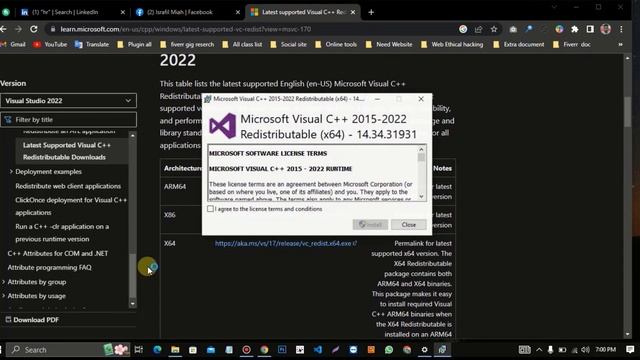Expand Attributes by usage node
The width and height of the screenshot is (640, 360).
tap(4, 296)
